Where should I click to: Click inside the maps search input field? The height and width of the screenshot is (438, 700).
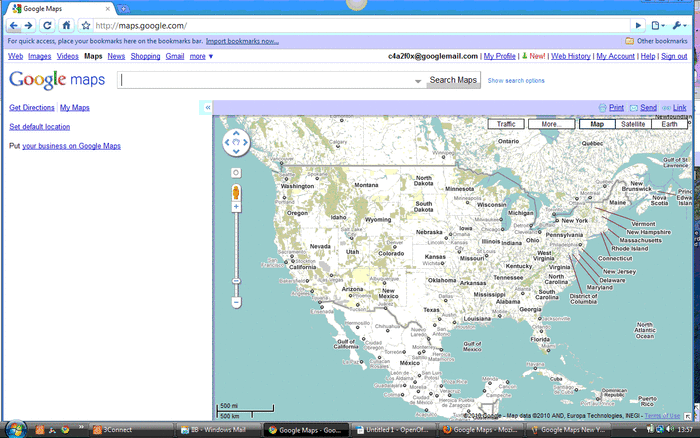(x=266, y=80)
